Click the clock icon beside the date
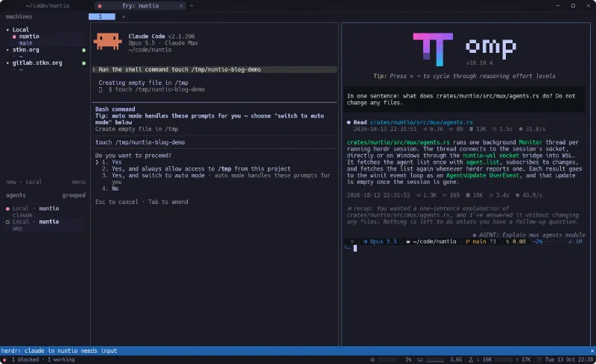The image size is (596, 364). [x=539, y=360]
